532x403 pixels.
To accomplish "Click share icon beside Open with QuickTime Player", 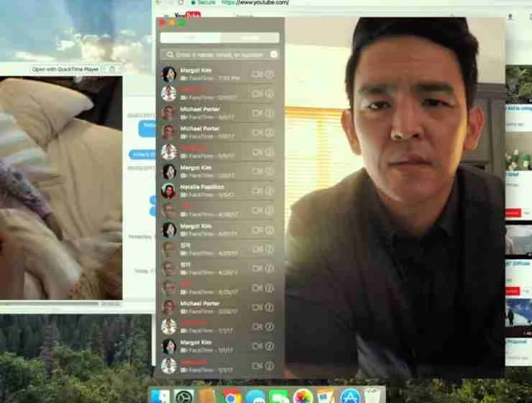I will tap(111, 69).
